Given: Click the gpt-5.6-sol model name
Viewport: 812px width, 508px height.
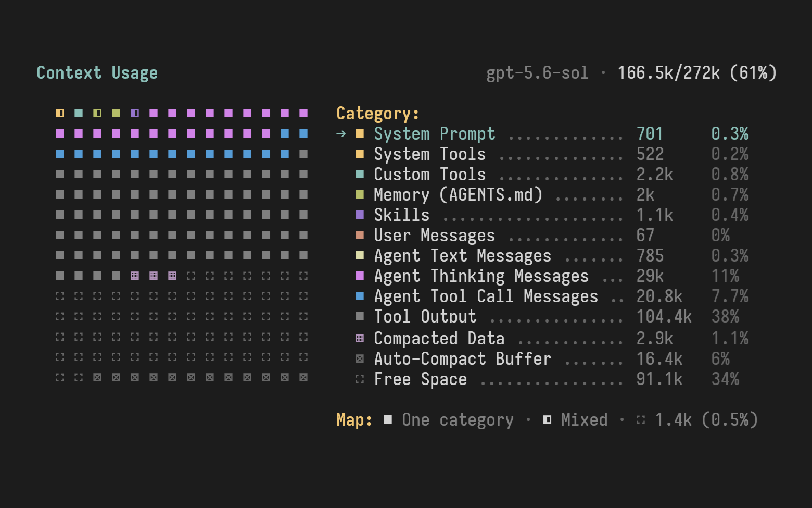Looking at the screenshot, I should pos(537,73).
